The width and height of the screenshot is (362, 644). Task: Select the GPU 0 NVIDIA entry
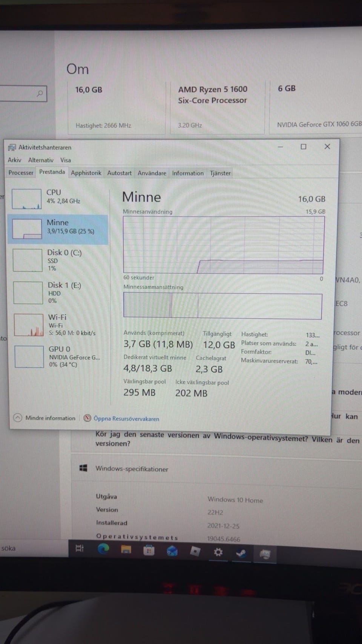click(58, 357)
